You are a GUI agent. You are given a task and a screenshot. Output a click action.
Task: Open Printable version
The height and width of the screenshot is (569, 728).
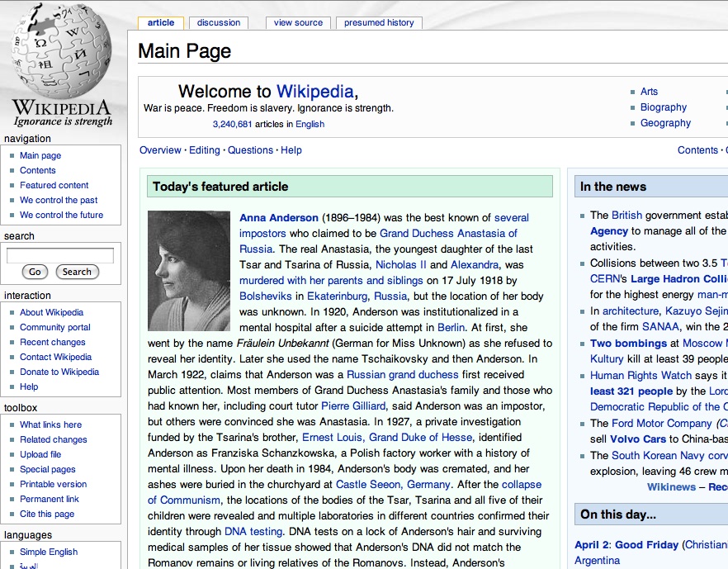click(x=54, y=485)
